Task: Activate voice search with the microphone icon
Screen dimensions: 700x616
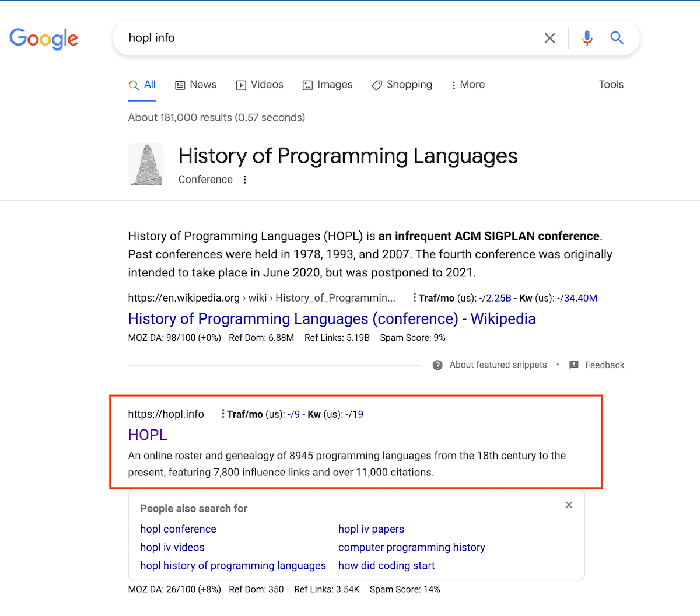Action: (587, 37)
